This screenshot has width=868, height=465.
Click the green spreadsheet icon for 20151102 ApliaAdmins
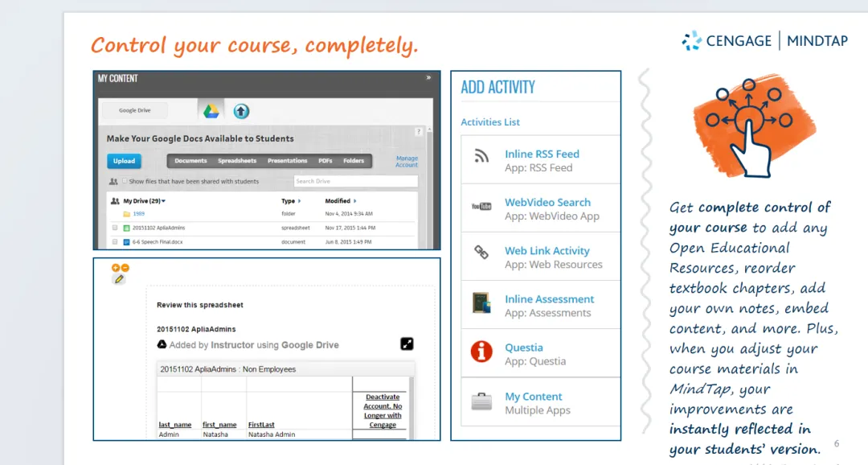pyautogui.click(x=126, y=228)
